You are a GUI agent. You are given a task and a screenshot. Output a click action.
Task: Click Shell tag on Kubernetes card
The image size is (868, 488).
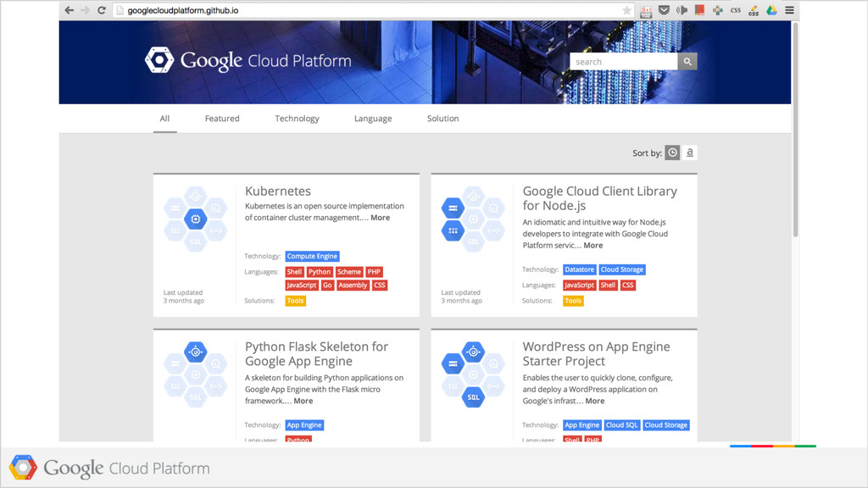[x=294, y=272]
